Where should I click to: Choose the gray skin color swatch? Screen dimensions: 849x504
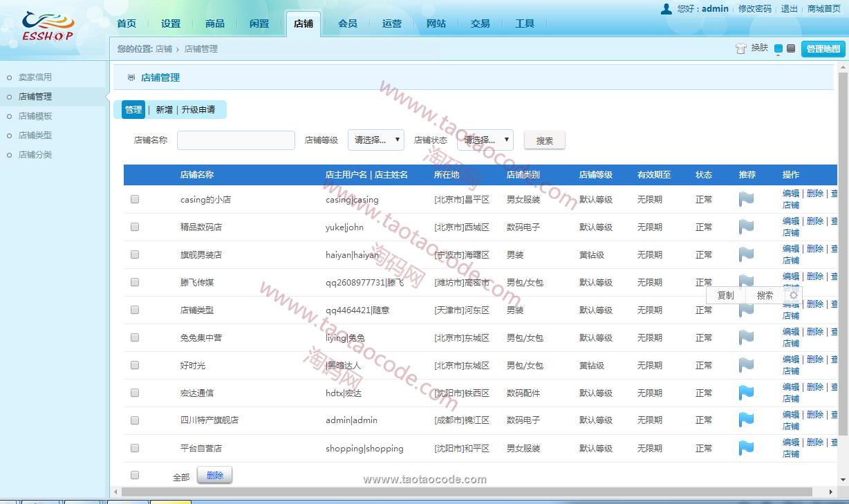pos(791,48)
